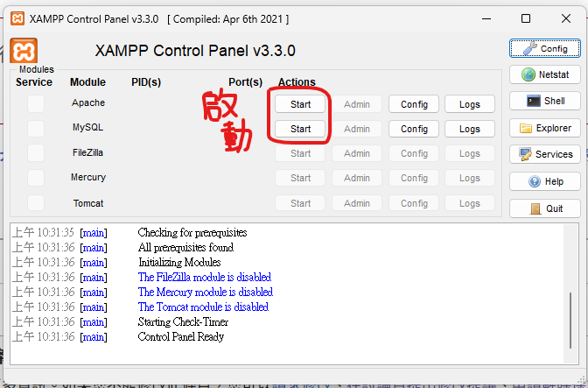Click log line 'Initializing Modules'
The image size is (588, 388).
pos(179,262)
